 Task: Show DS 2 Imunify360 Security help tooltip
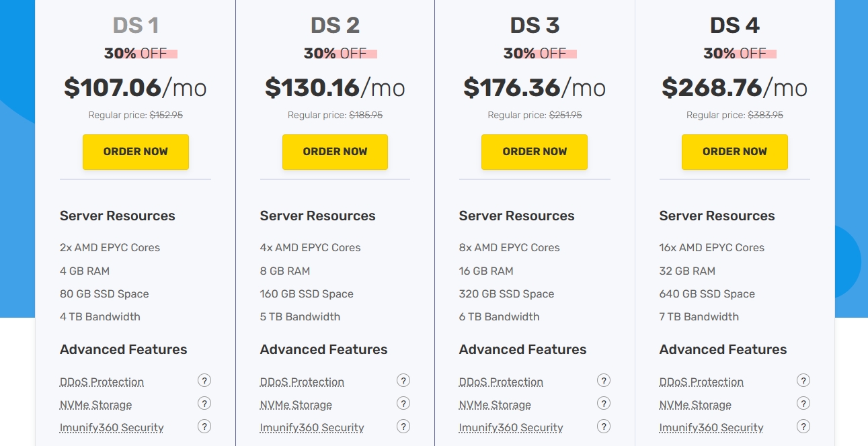click(403, 427)
